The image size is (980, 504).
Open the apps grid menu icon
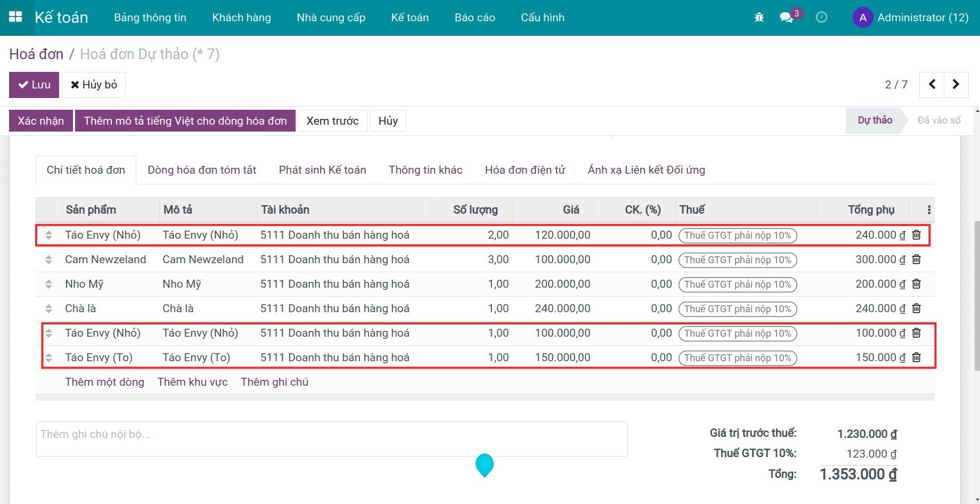click(15, 17)
